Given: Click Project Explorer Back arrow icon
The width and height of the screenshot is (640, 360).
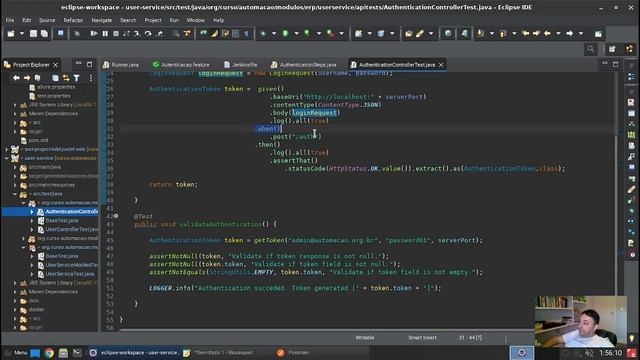Looking at the screenshot, I should point(16,78).
